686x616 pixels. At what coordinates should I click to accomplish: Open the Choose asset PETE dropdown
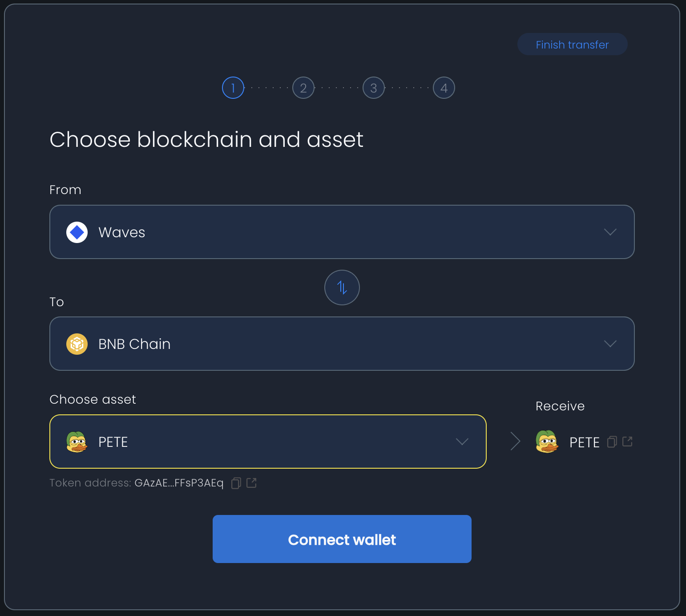point(462,442)
